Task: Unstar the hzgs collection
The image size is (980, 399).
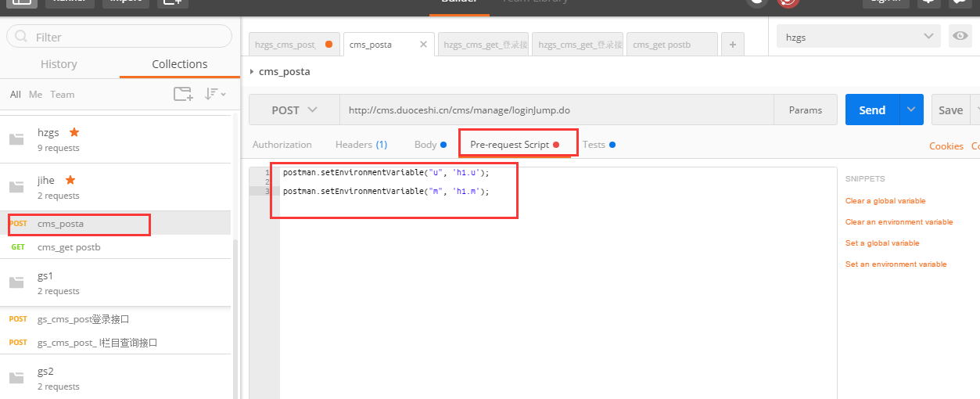Action: point(74,131)
